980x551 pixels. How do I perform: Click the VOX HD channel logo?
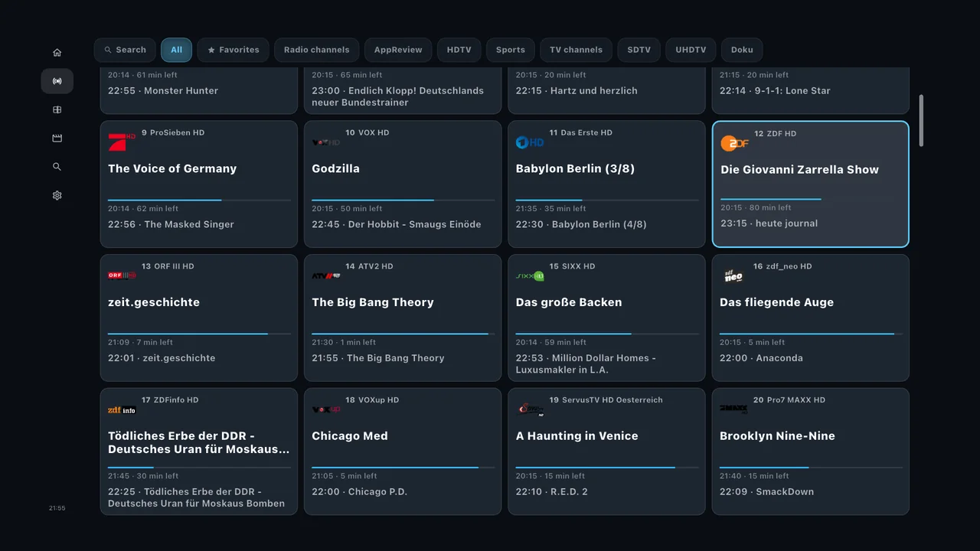pyautogui.click(x=326, y=142)
